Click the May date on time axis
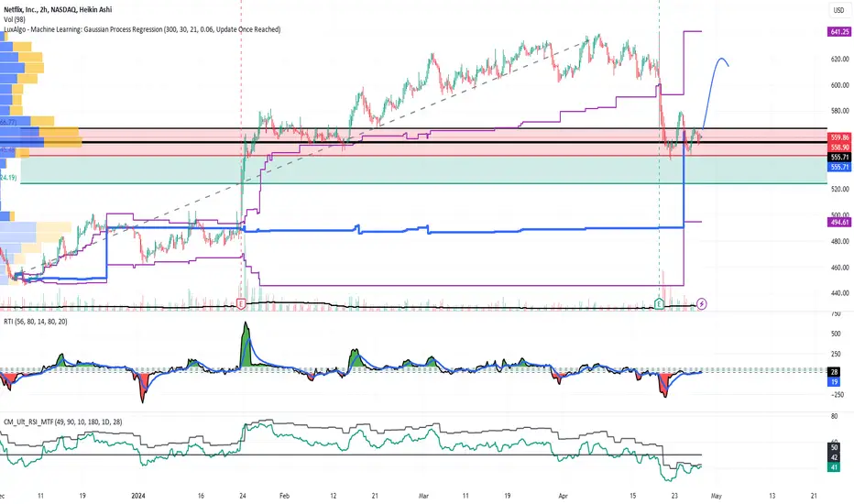The height and width of the screenshot is (504, 854). coord(717,496)
